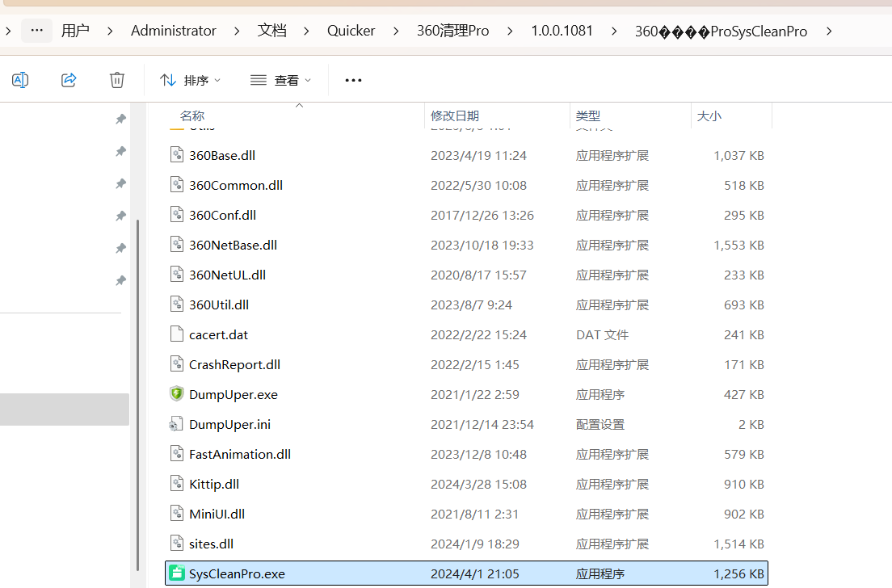
Task: Open the 查看 view dropdown
Action: pyautogui.click(x=281, y=80)
